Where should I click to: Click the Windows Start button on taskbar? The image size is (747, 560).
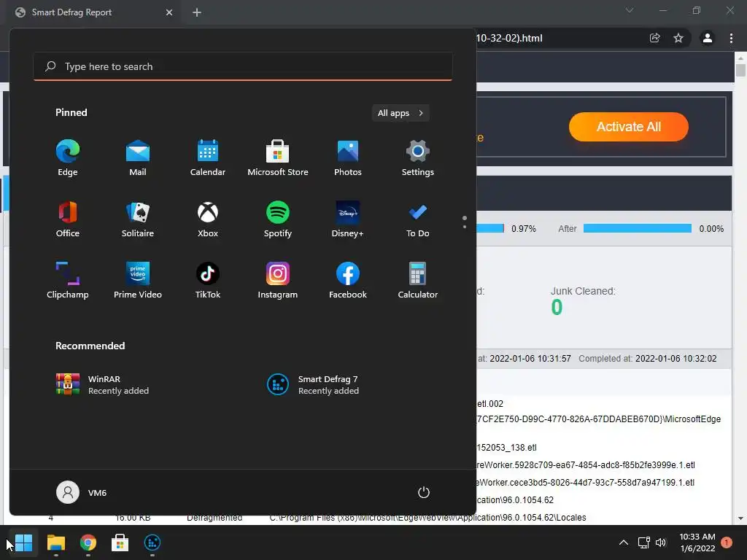[x=23, y=542]
